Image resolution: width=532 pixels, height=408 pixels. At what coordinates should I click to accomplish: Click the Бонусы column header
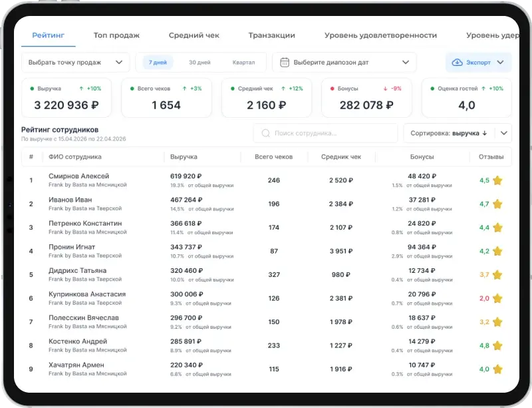pos(422,157)
